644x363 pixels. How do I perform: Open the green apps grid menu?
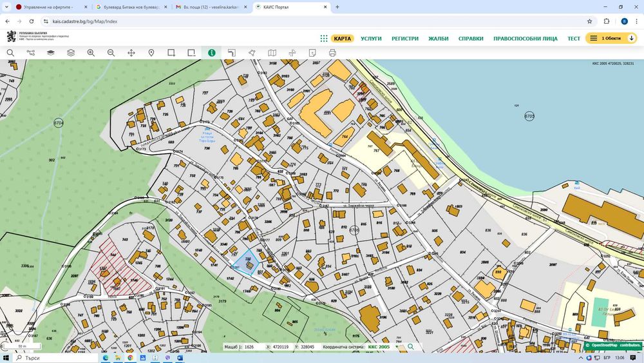(x=324, y=39)
